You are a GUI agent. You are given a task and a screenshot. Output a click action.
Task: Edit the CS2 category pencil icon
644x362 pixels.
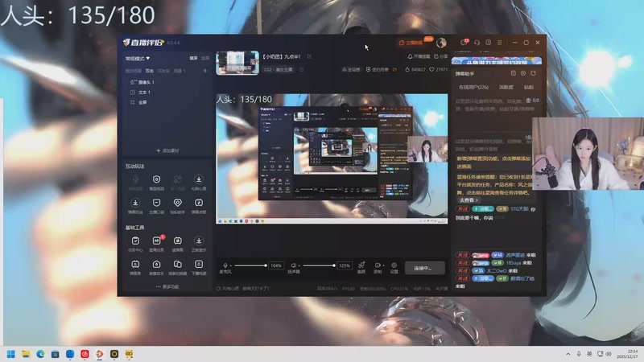[301, 69]
